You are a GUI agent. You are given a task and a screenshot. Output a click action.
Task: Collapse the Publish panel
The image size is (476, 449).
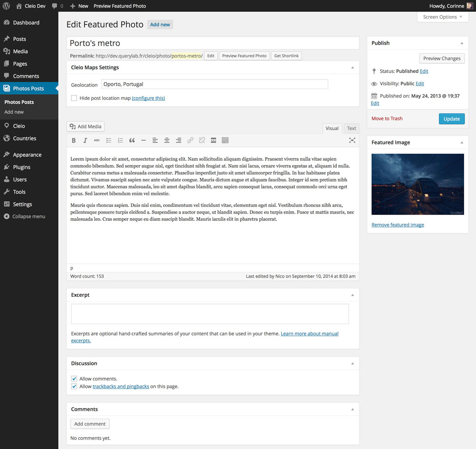[462, 43]
